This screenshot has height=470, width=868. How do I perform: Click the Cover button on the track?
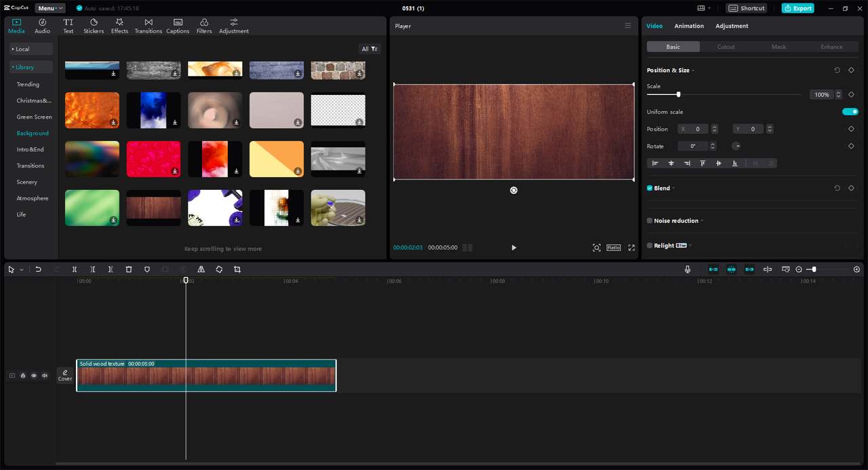pyautogui.click(x=65, y=375)
